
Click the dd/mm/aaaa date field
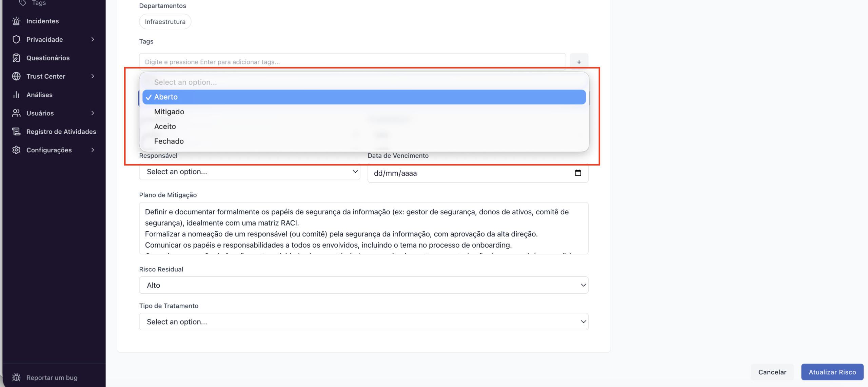pyautogui.click(x=478, y=173)
